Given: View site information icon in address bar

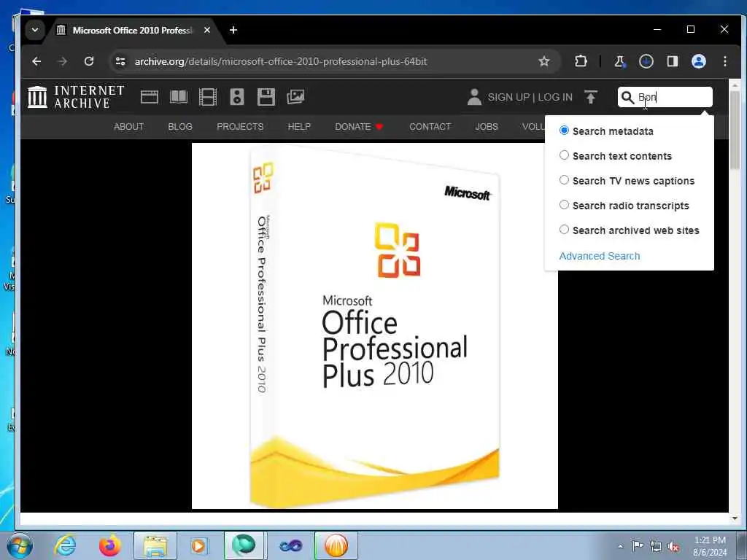Looking at the screenshot, I should (120, 61).
